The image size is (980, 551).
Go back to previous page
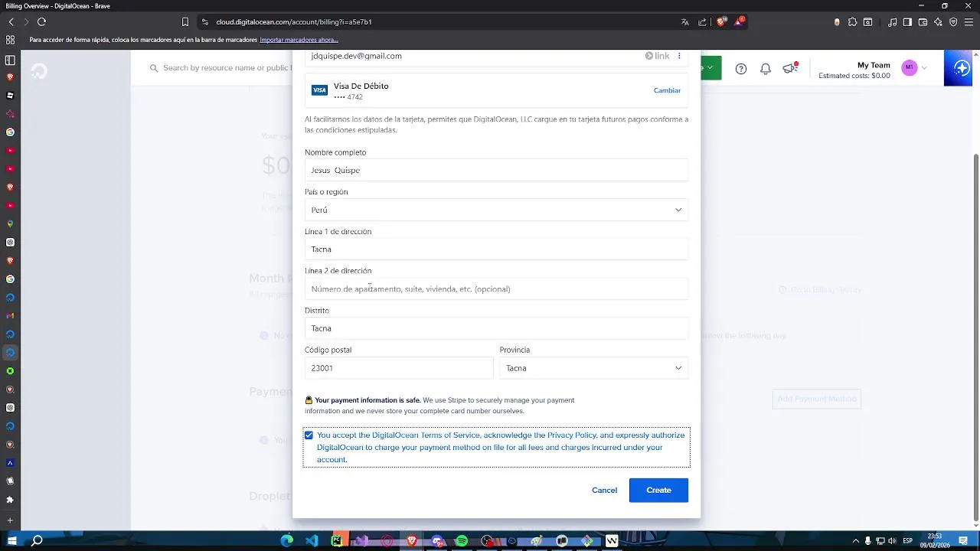point(11,22)
